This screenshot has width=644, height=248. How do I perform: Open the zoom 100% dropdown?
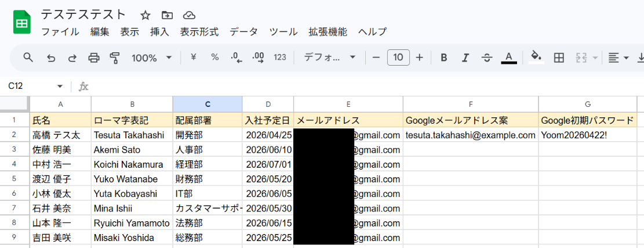(x=151, y=57)
